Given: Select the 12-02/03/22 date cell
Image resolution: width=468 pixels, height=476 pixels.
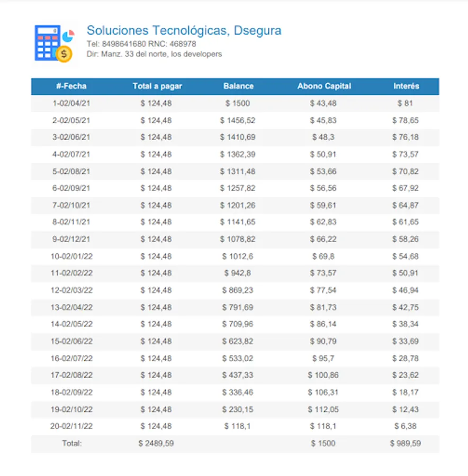Looking at the screenshot, I should point(71,290).
